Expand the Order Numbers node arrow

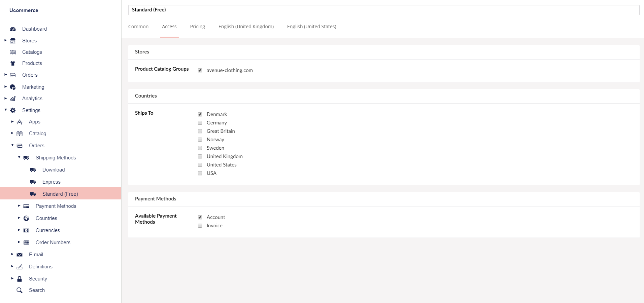(19, 242)
